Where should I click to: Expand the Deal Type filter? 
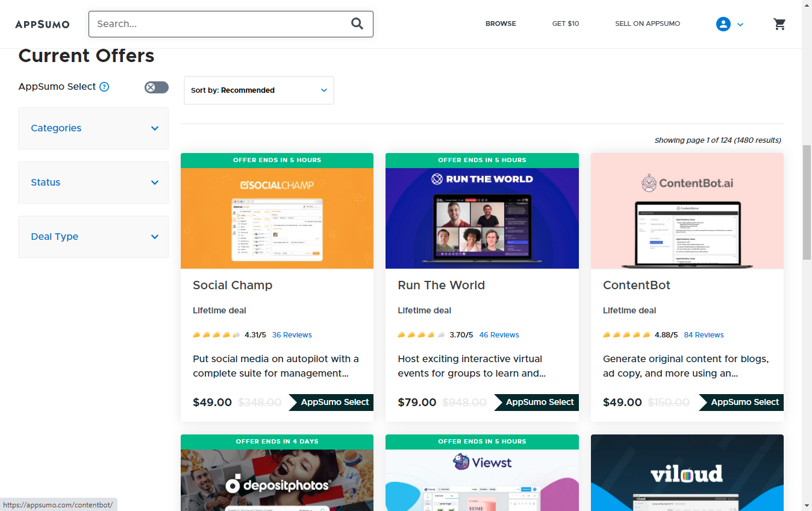[93, 237]
